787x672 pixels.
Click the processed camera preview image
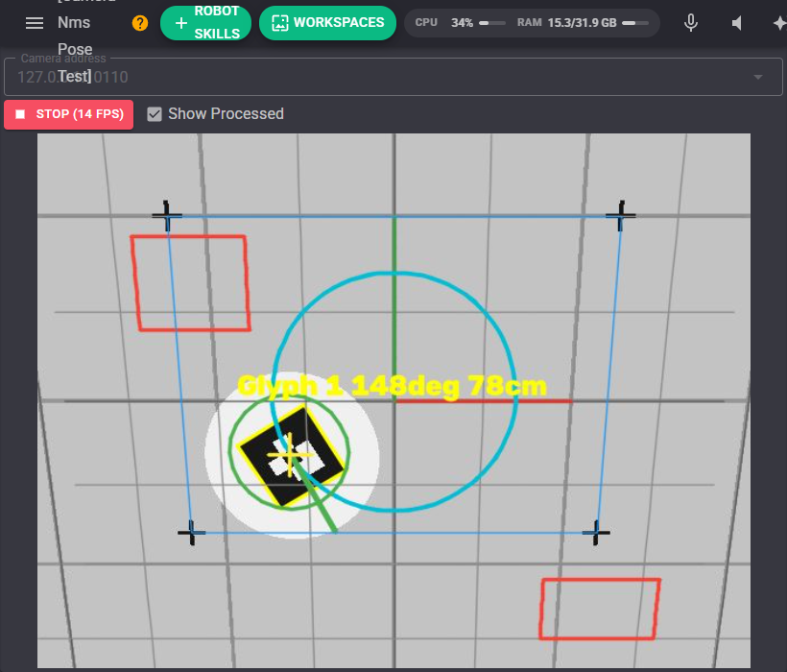click(x=394, y=400)
